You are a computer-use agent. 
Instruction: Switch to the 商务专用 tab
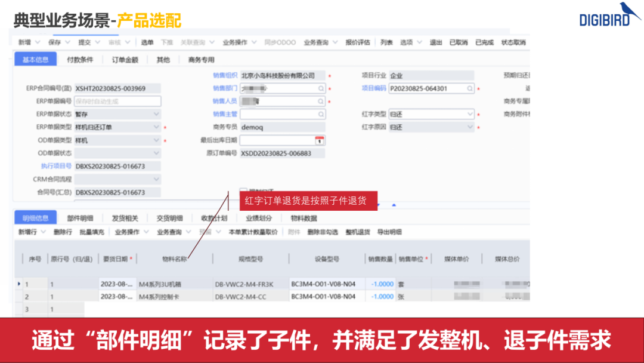coord(202,60)
